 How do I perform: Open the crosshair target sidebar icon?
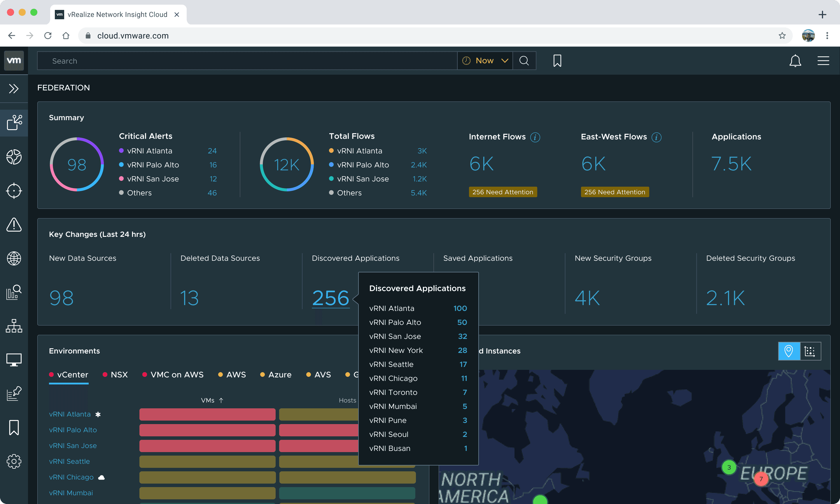(x=14, y=190)
